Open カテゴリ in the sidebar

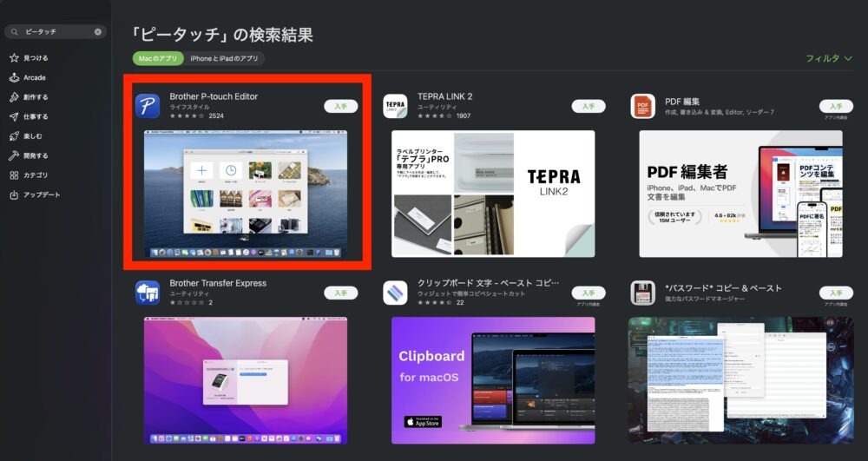point(36,175)
